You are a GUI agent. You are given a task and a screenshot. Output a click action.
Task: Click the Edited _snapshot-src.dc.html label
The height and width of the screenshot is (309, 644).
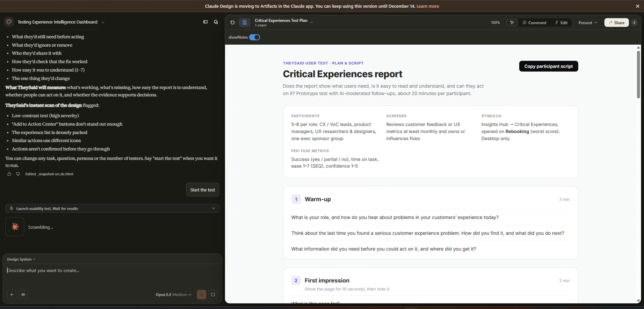[49, 174]
